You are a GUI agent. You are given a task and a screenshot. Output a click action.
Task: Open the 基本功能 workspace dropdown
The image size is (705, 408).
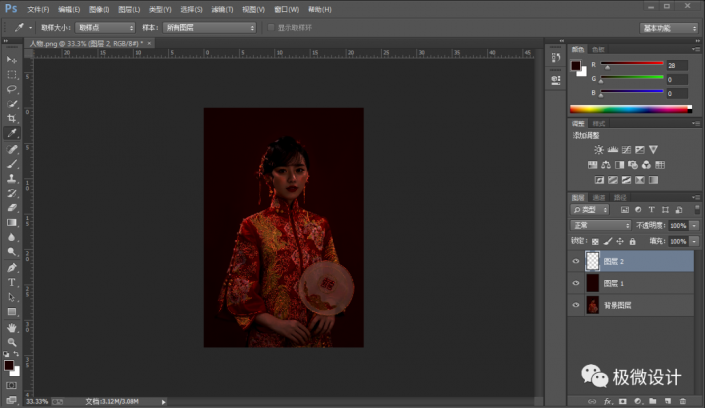669,28
